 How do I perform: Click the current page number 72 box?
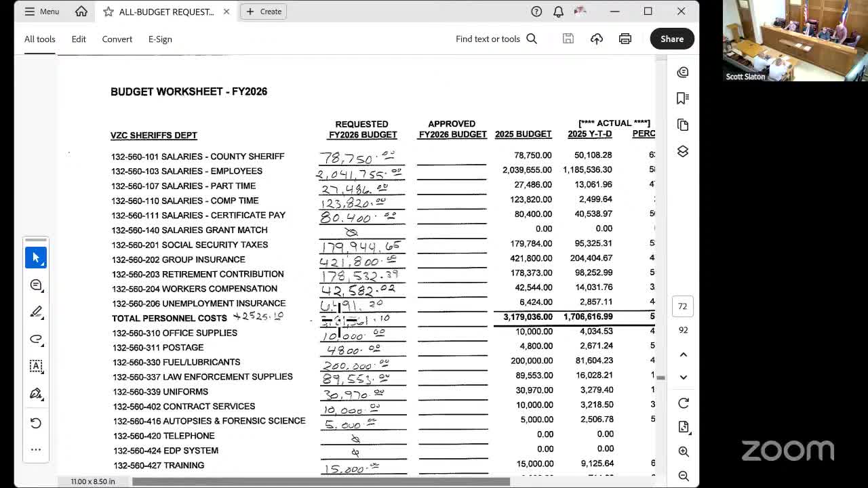pyautogui.click(x=683, y=306)
